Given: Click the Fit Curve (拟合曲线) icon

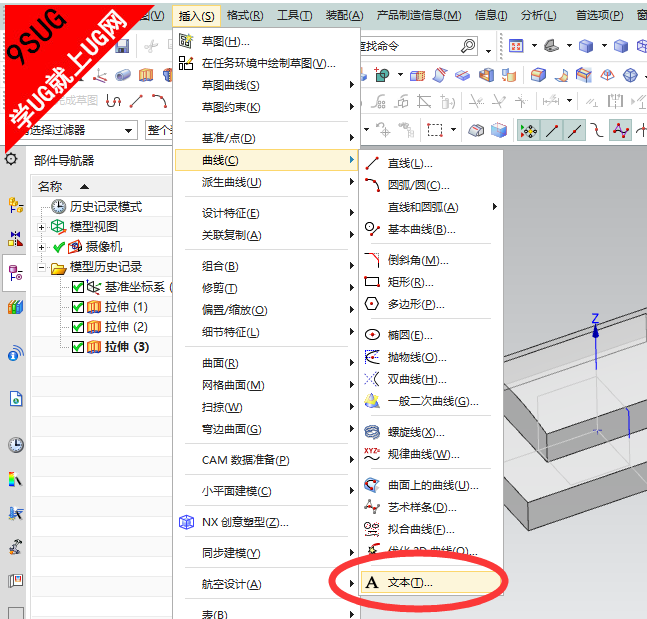Looking at the screenshot, I should tap(372, 529).
